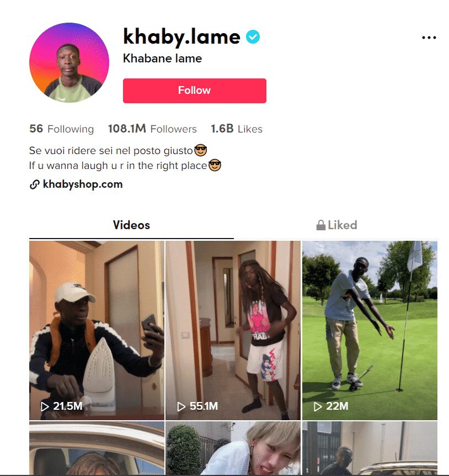Click the 1.6B Likes count
449x476 pixels.
tap(237, 129)
